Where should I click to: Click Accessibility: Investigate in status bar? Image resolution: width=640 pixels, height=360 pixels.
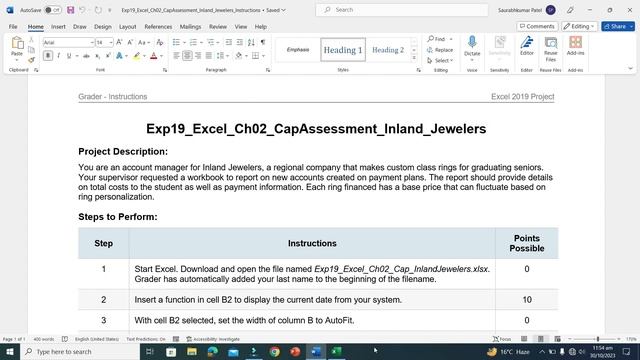[213, 339]
